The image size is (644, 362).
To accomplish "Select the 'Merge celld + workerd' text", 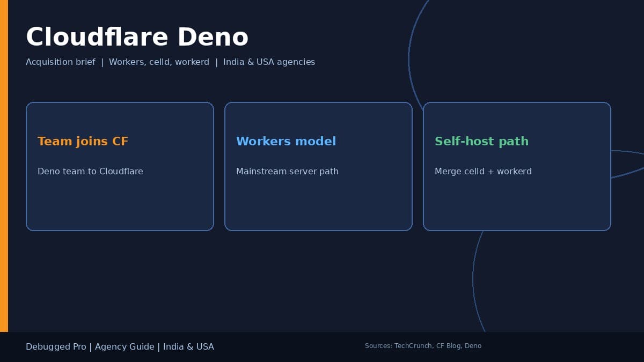I will 483,172.
